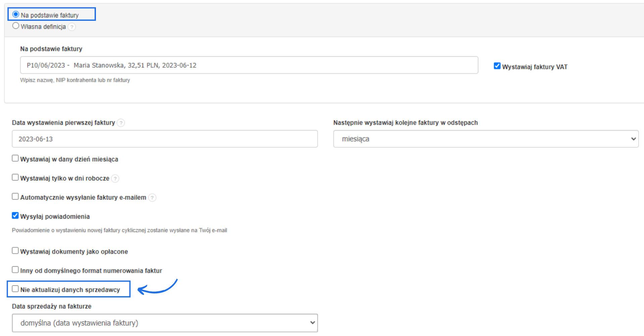Screen dimensions: 644x336
Task: Click the Wystawiaj faktury VAT label
Action: coord(535,67)
